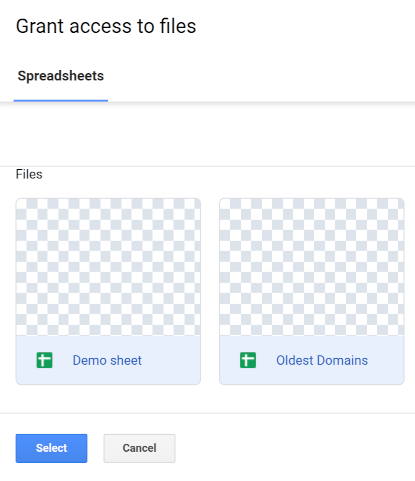Click the blank area above the Files label
The width and height of the screenshot is (415, 481).
point(207,135)
